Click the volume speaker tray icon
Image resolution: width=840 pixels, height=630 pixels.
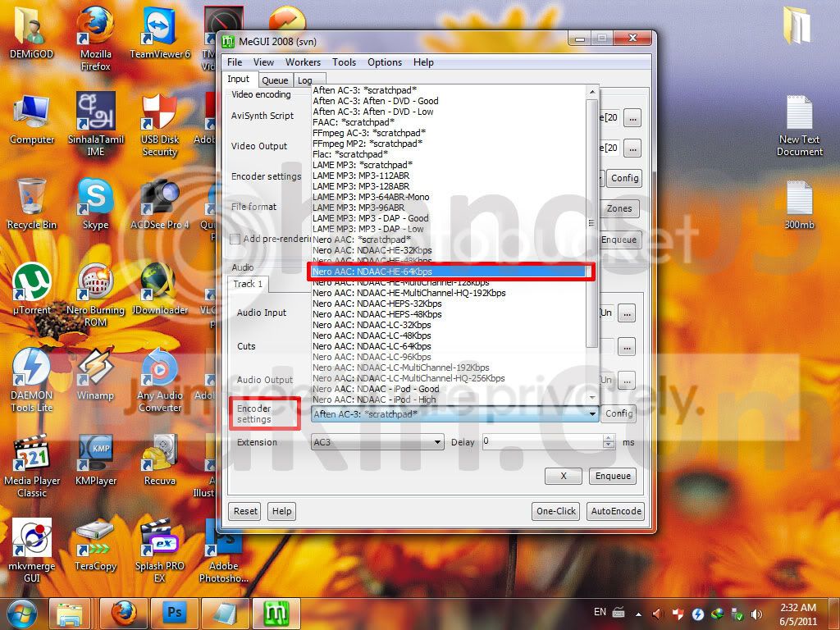756,614
